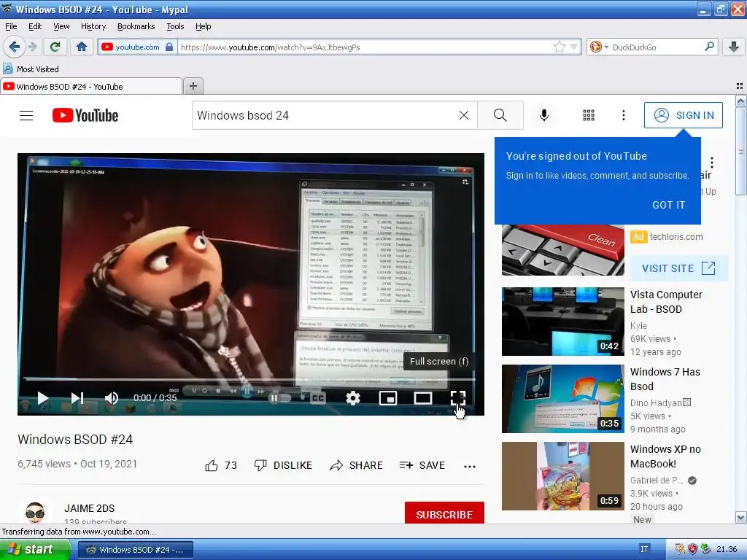Click the DISLIKE button

(x=283, y=465)
